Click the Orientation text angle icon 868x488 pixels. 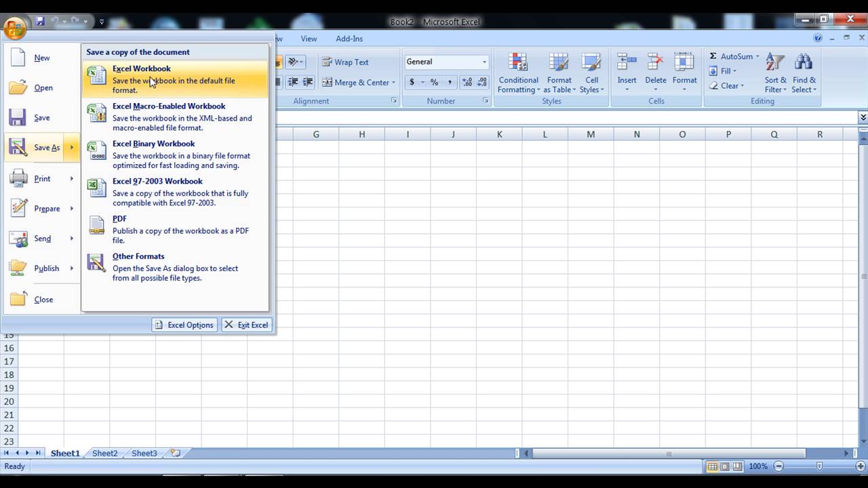click(294, 62)
